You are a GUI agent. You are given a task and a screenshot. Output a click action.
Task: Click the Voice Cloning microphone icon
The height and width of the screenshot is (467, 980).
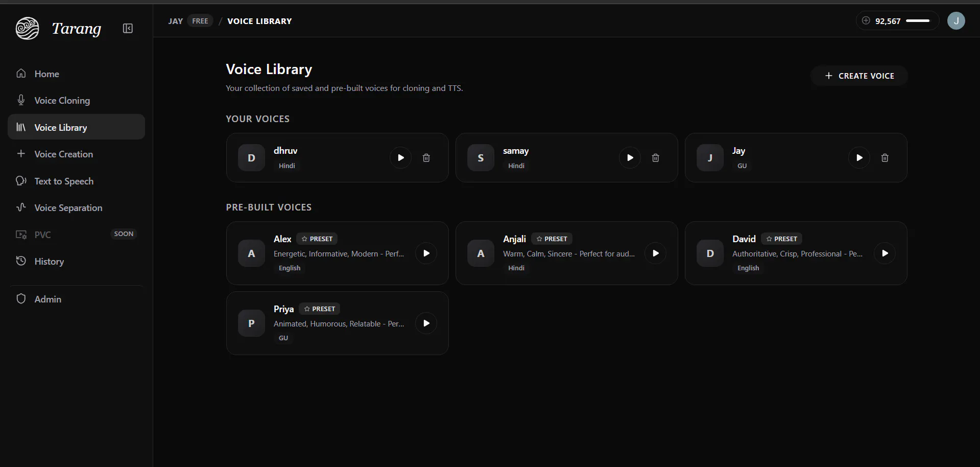click(21, 100)
